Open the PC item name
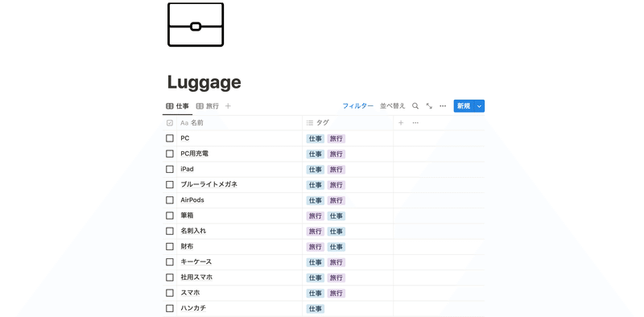 185,138
